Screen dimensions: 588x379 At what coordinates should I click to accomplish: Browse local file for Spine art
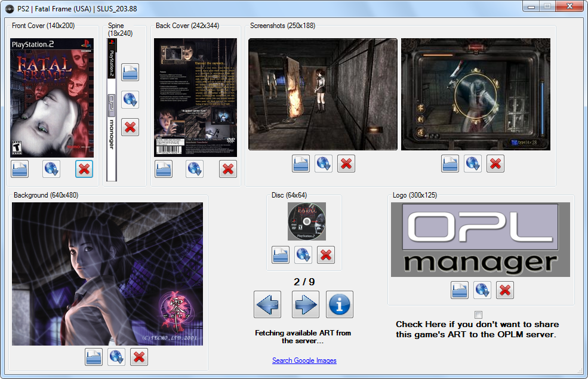pos(130,72)
